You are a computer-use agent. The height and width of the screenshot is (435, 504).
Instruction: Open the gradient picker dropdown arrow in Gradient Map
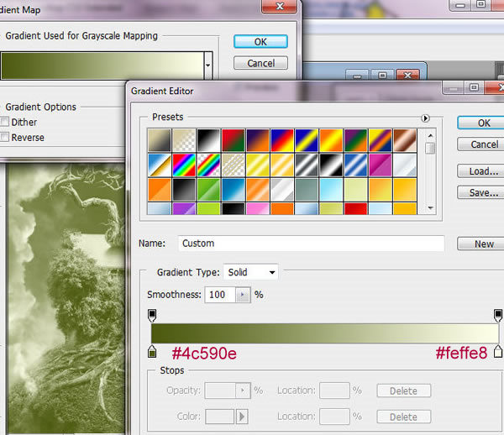pos(208,66)
